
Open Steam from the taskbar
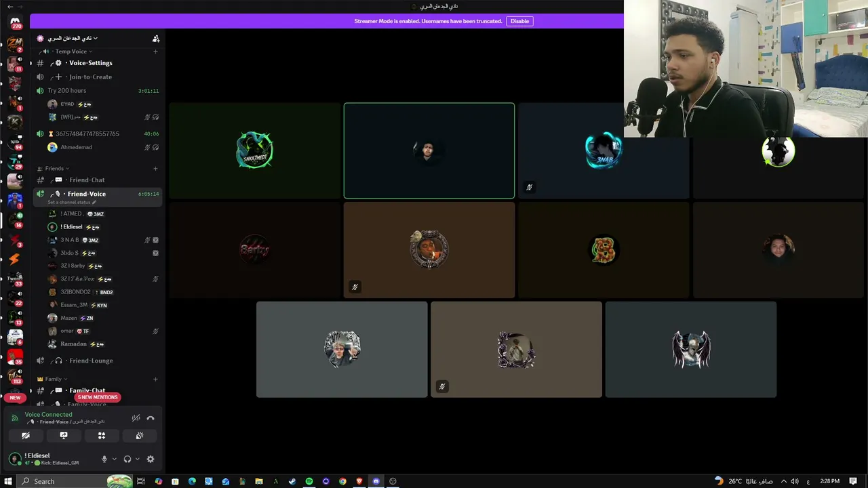click(x=292, y=481)
